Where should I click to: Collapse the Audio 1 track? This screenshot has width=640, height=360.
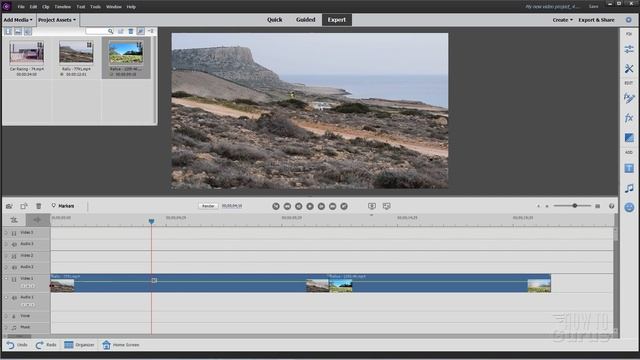6,298
